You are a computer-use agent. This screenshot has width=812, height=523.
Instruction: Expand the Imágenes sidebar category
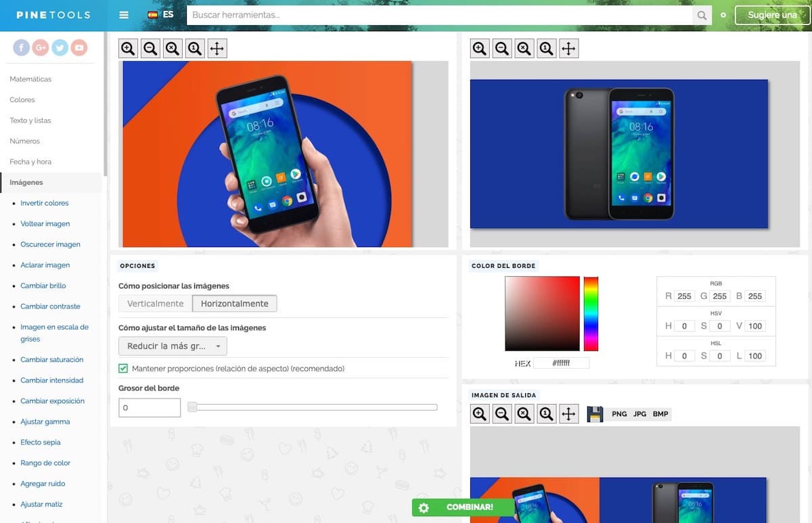(x=26, y=183)
